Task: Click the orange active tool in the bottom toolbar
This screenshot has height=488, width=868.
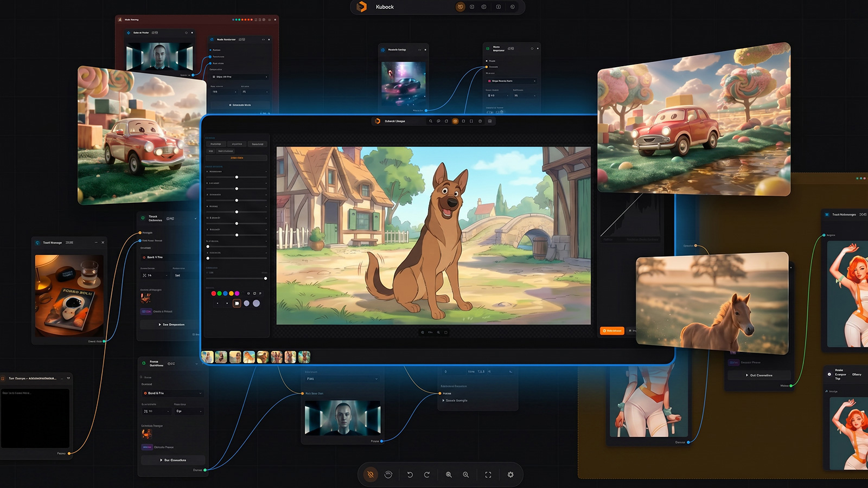Action: tap(371, 474)
